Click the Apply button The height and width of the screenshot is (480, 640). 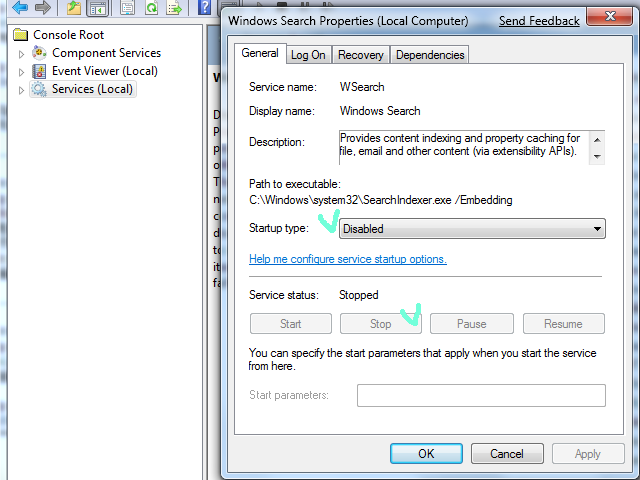588,453
